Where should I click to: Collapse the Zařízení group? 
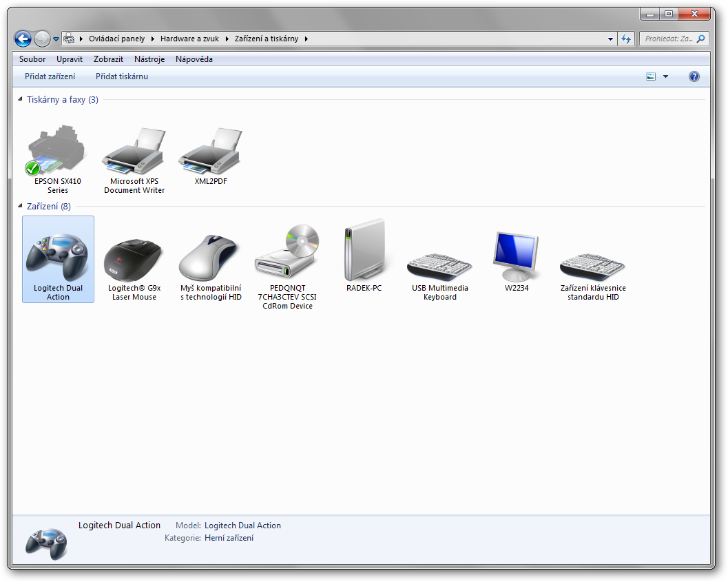(20, 207)
